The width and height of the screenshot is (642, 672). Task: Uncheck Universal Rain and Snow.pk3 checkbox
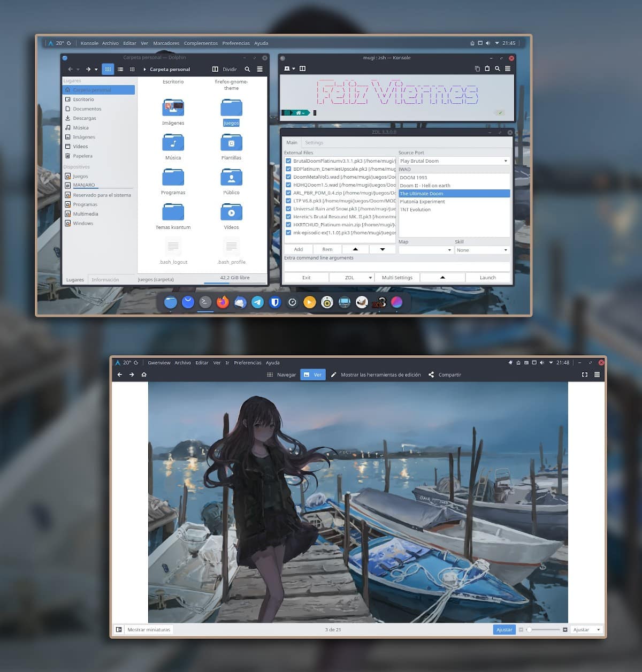(288, 209)
